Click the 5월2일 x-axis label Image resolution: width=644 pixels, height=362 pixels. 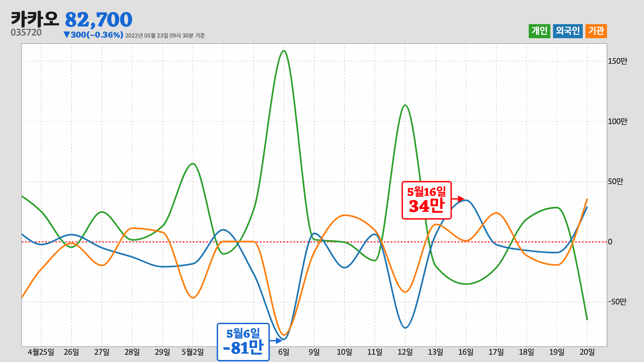193,352
